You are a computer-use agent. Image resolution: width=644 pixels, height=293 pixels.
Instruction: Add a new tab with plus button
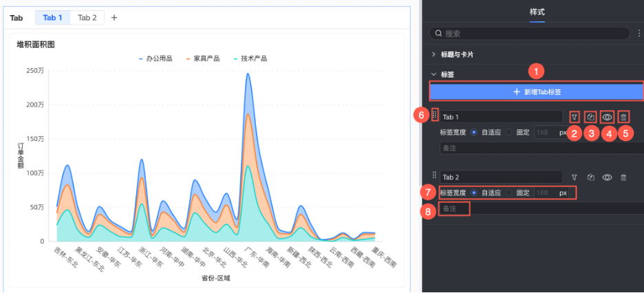114,17
